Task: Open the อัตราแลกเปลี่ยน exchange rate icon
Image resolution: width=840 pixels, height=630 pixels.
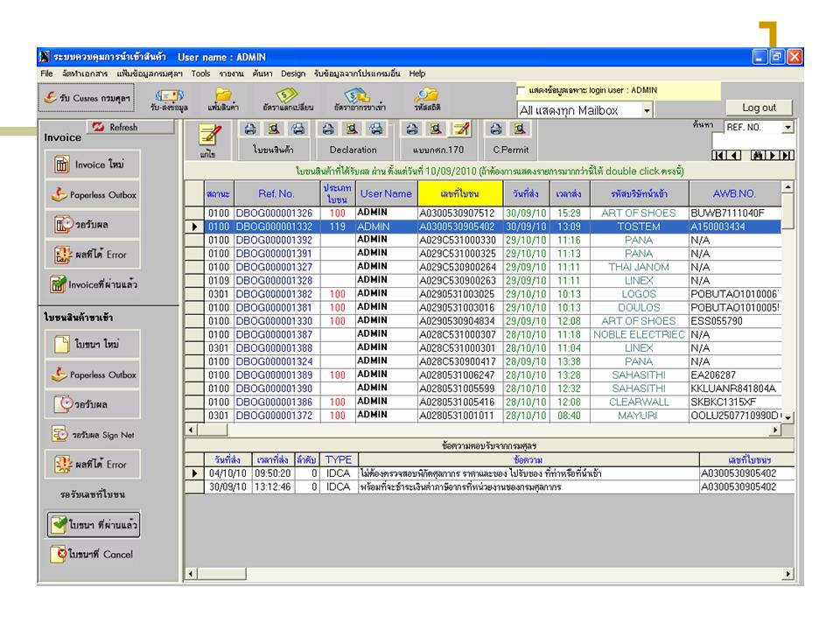Action: (289, 99)
